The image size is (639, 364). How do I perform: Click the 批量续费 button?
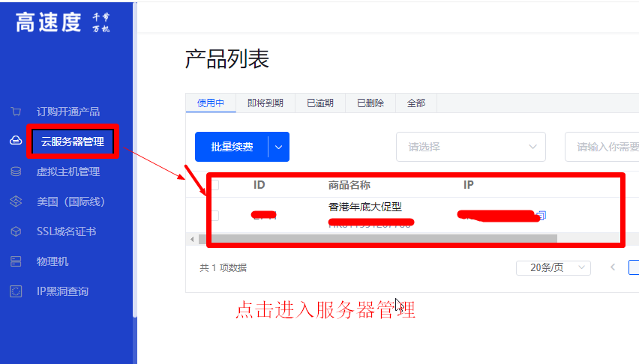[x=232, y=147]
